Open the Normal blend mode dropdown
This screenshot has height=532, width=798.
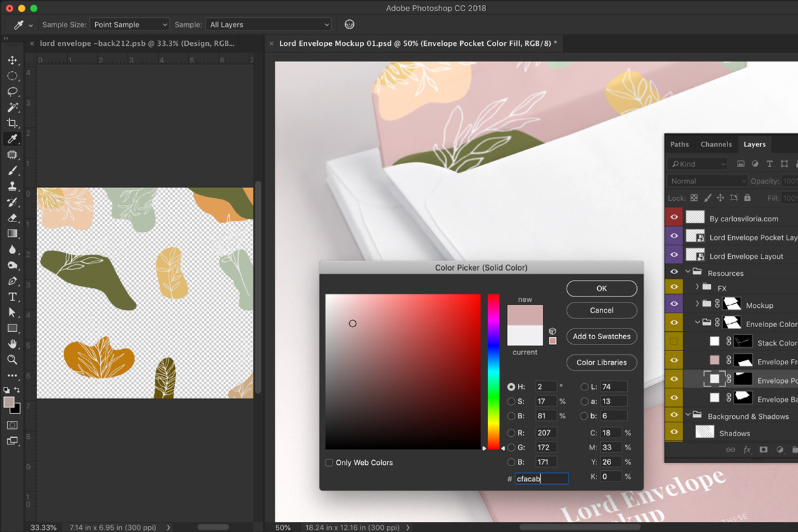[x=708, y=181]
